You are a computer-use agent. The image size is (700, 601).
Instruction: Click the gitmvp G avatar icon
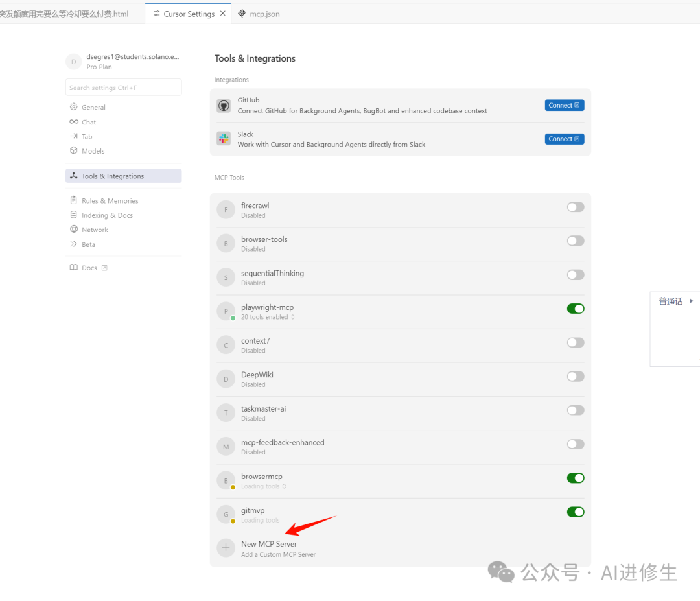click(226, 514)
